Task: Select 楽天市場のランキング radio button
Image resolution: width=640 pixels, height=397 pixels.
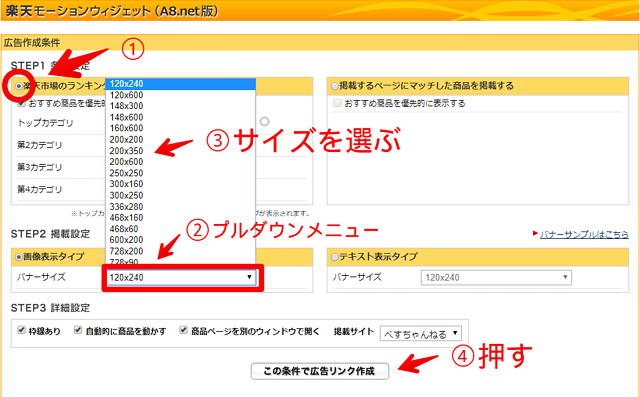Action: [x=19, y=86]
